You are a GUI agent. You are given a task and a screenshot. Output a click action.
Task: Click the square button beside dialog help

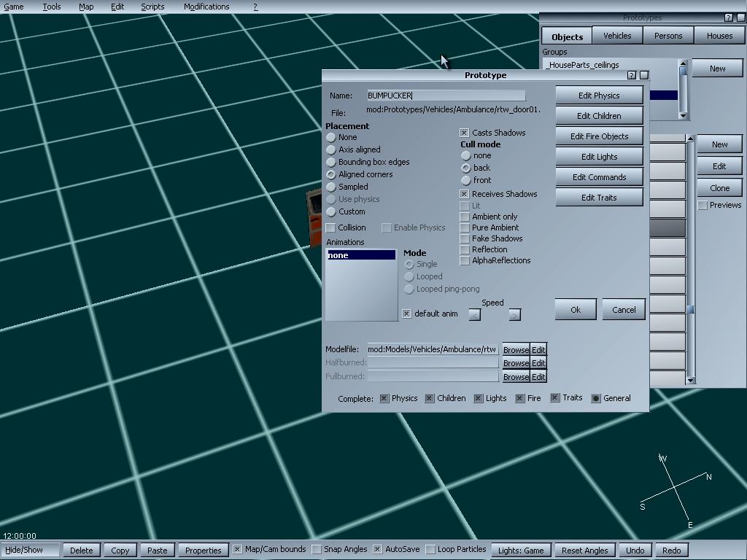click(643, 75)
